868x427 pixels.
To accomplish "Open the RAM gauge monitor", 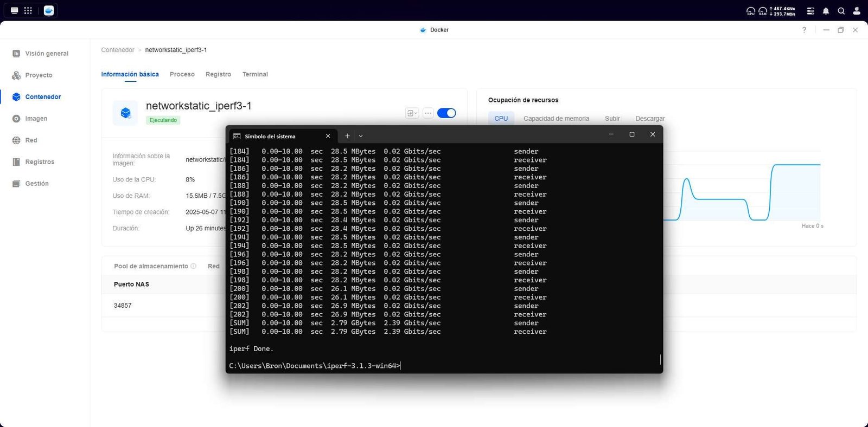I will 763,11.
